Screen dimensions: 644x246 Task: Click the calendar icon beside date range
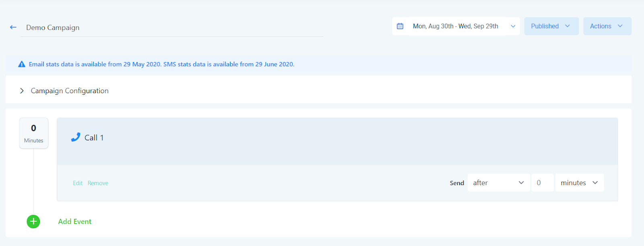tap(400, 26)
